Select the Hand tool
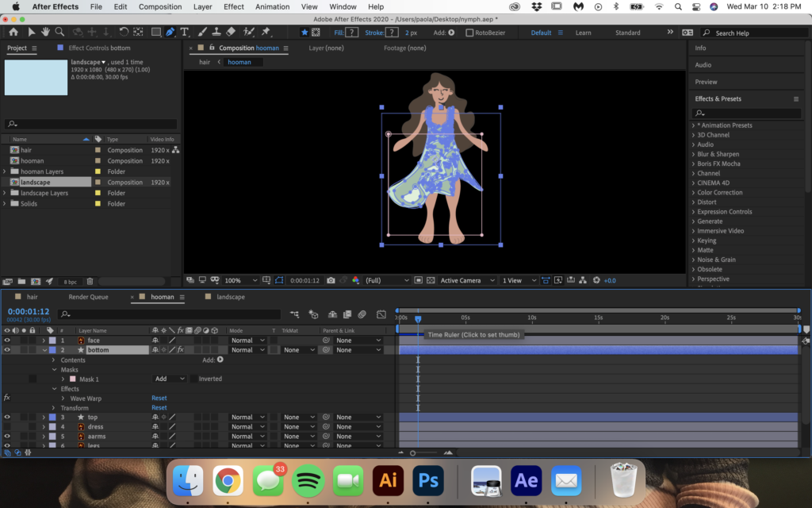Screen dimensions: 812x508 46,33
